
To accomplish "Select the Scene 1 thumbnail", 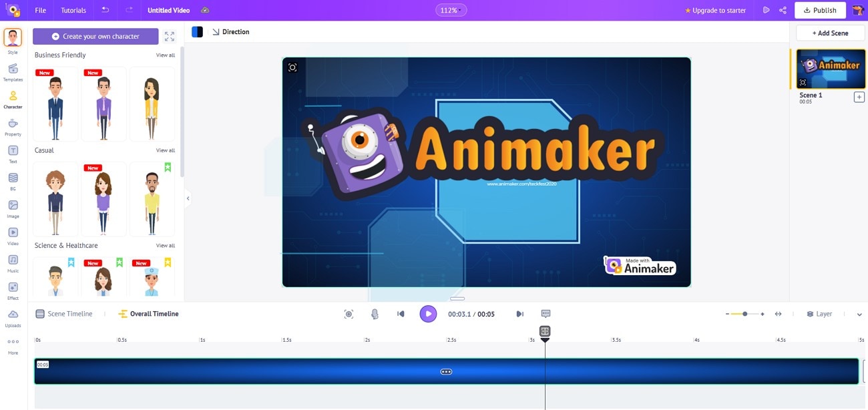I will click(x=831, y=69).
